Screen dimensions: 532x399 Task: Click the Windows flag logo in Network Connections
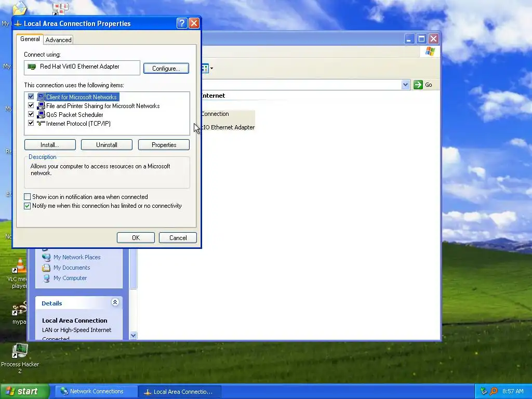[430, 51]
